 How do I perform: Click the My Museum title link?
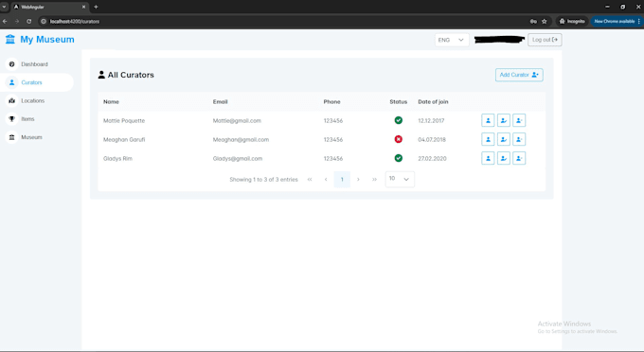(x=47, y=40)
